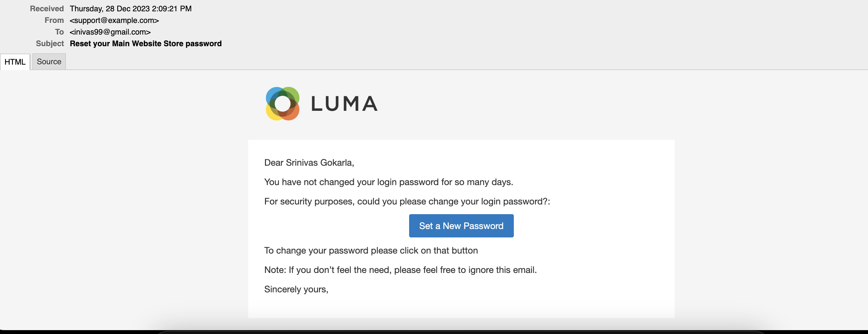Click the recipient address inivas99@gmail.com
The width and height of the screenshot is (868, 334).
110,32
